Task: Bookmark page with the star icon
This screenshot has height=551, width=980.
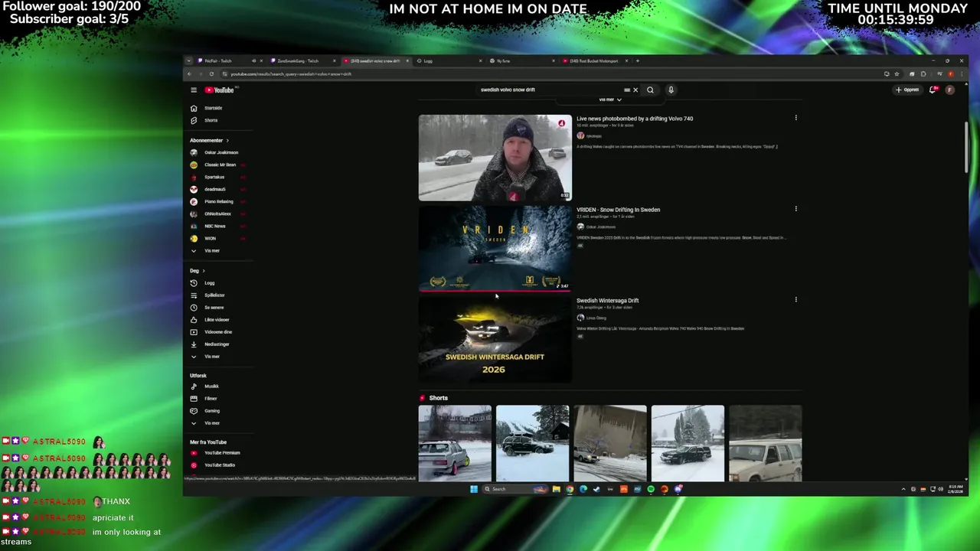Action: pyautogui.click(x=897, y=74)
